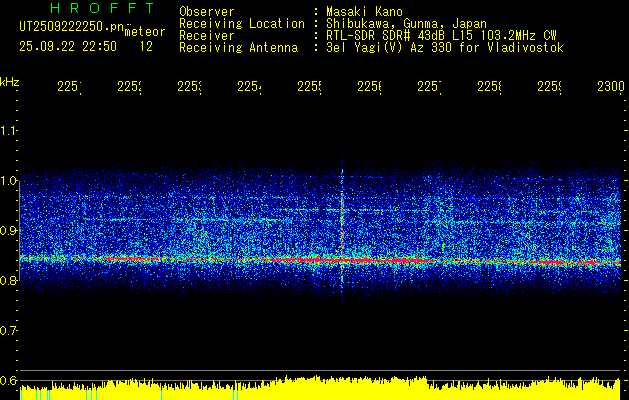This screenshot has width=629, height=400.
Task: Click the 2253 time axis label
Action: [189, 86]
